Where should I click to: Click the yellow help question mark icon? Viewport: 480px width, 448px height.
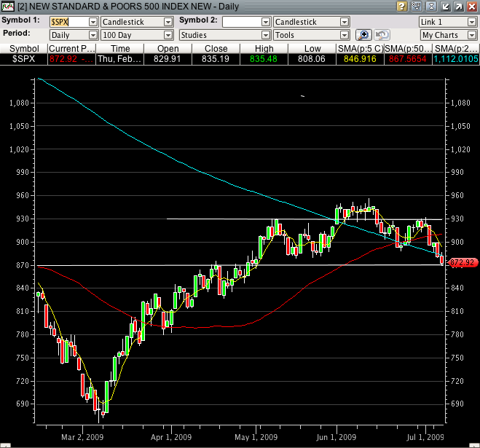click(402, 7)
